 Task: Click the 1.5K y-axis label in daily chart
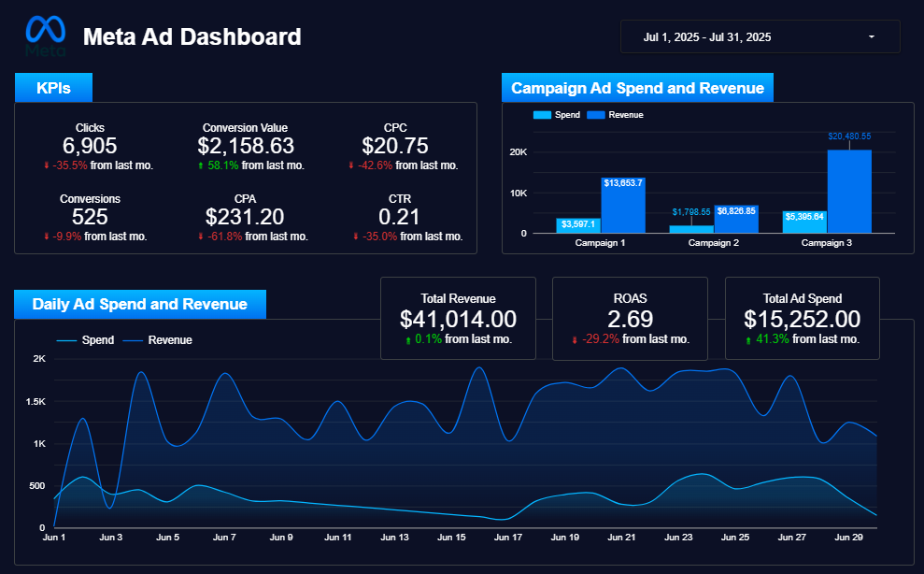[x=36, y=402]
